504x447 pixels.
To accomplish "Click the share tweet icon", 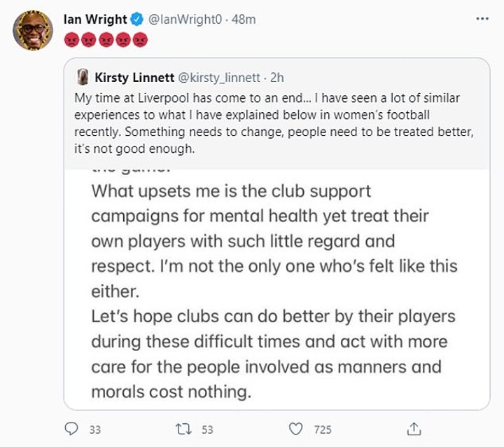I will (414, 428).
